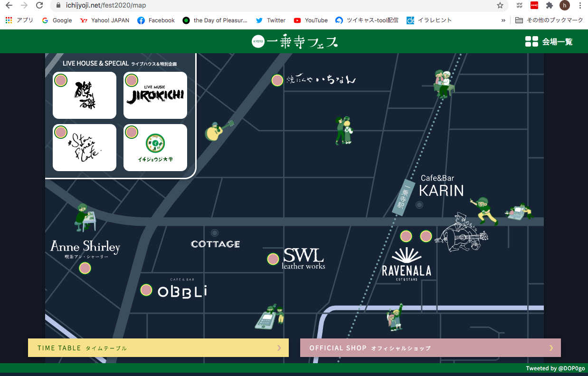Click the Cafe&Bar KARIN venue label
Screen dimensions: 588x376
coord(441,186)
